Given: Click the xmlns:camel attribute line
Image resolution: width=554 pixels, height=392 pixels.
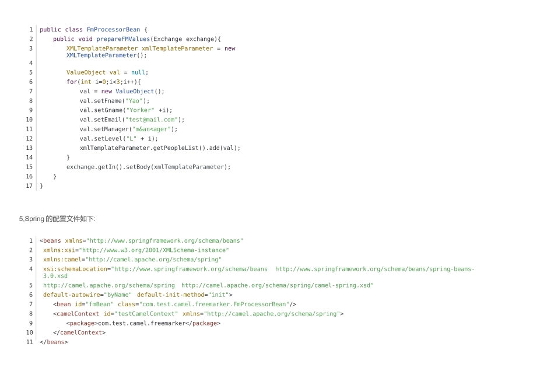Looking at the screenshot, I should pyautogui.click(x=132, y=260).
